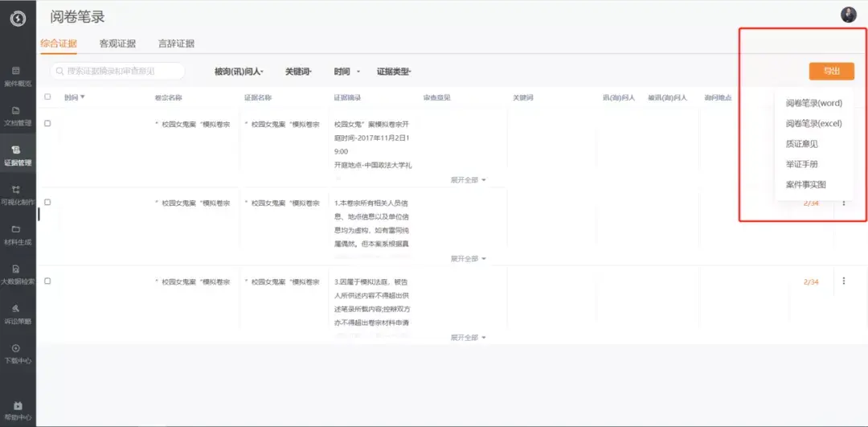The height and width of the screenshot is (427, 868).
Task: Expand 展开全部 in the '3.因属于模拟法庭' row
Action: tap(469, 337)
